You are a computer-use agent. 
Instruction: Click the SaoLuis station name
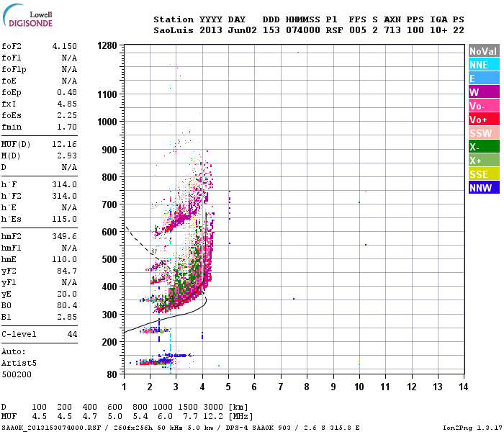(x=174, y=30)
